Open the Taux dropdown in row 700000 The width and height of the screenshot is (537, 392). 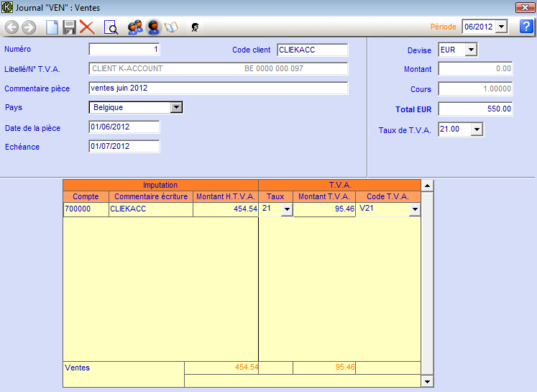click(x=287, y=209)
